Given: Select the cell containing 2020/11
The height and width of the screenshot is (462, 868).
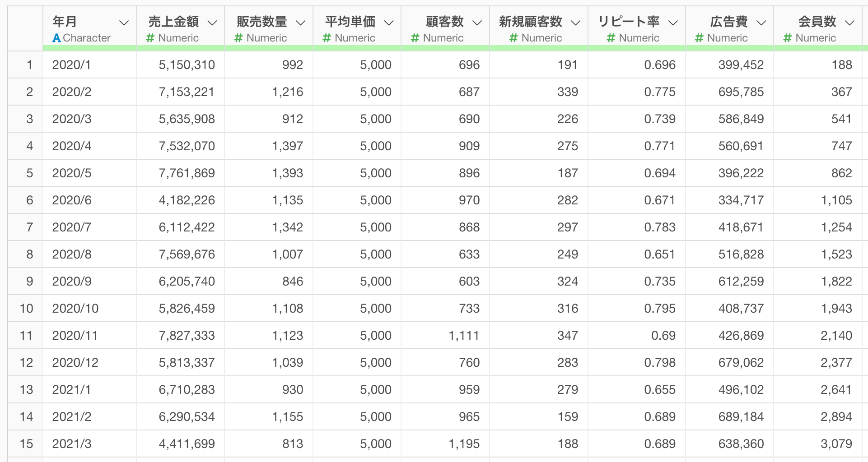Looking at the screenshot, I should tap(89, 335).
